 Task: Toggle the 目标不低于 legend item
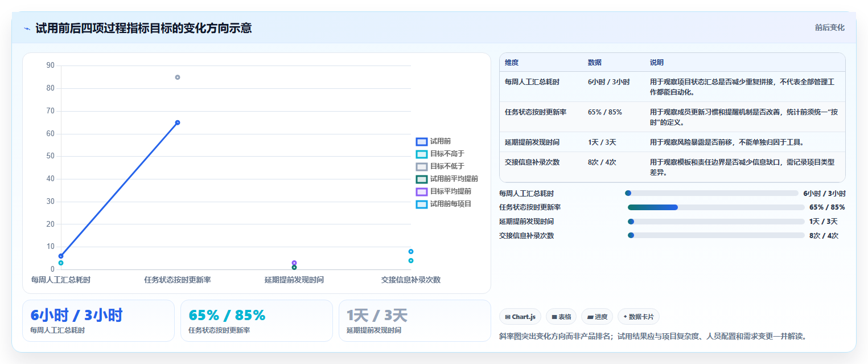pos(441,166)
